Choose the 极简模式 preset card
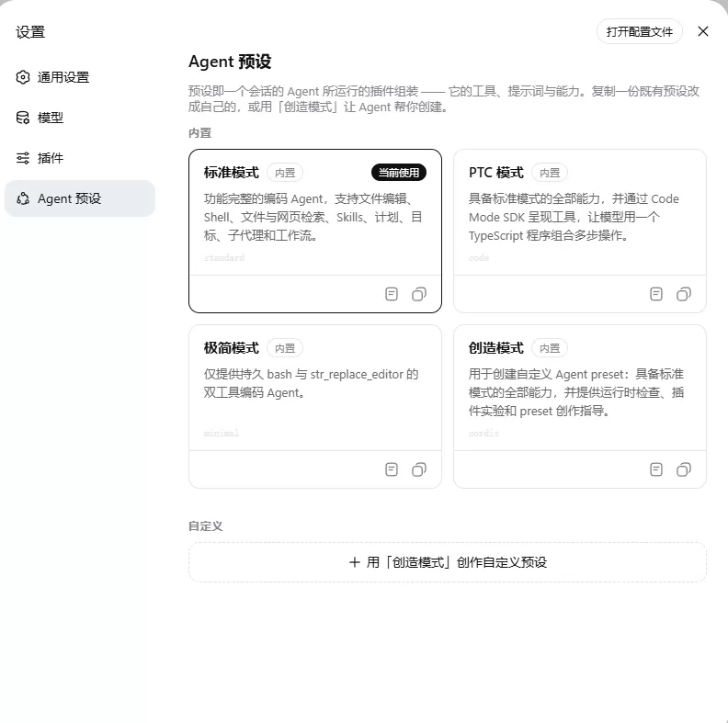Image resolution: width=728 pixels, height=723 pixels. click(x=315, y=406)
